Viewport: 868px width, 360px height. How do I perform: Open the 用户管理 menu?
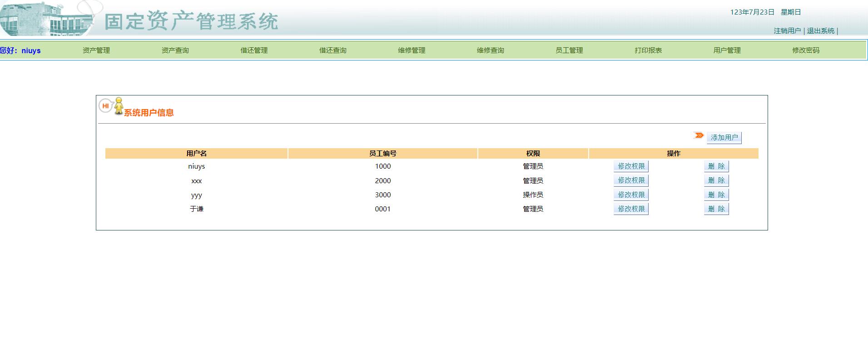point(727,50)
